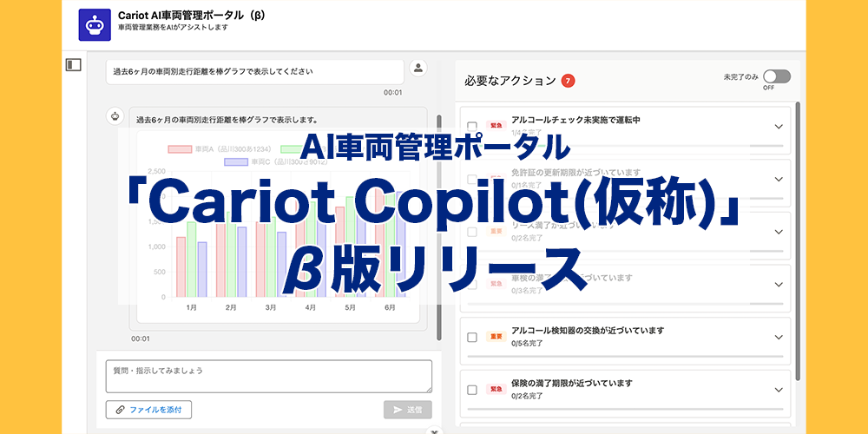The width and height of the screenshot is (868, 434).
Task: Expand the 免許証の更新期限が近づいています item
Action: (779, 180)
